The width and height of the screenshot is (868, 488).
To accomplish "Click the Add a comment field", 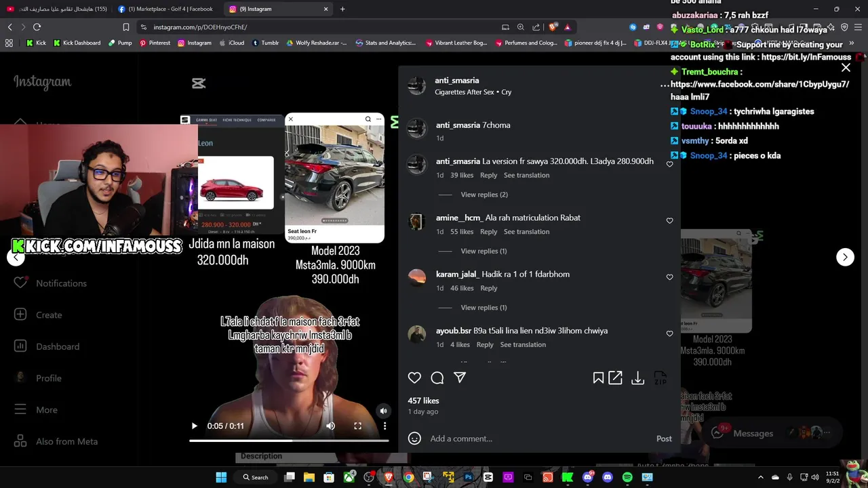I will tap(539, 439).
